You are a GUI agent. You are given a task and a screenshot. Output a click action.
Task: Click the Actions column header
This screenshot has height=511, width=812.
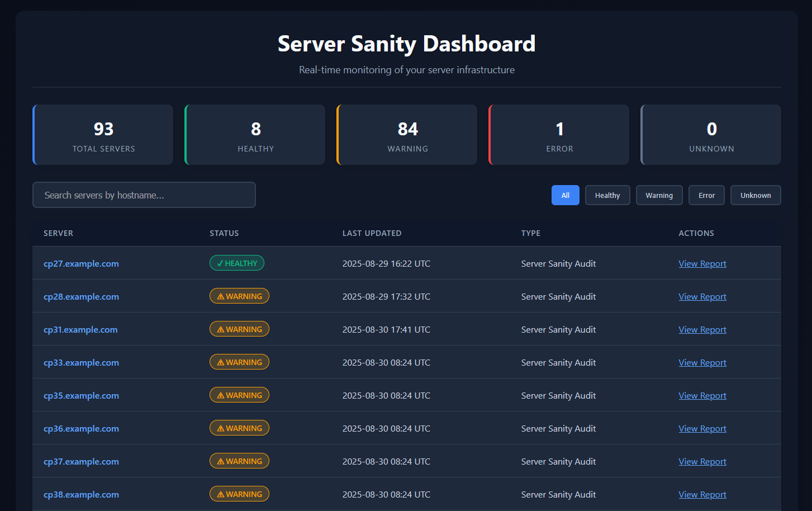[x=696, y=233]
